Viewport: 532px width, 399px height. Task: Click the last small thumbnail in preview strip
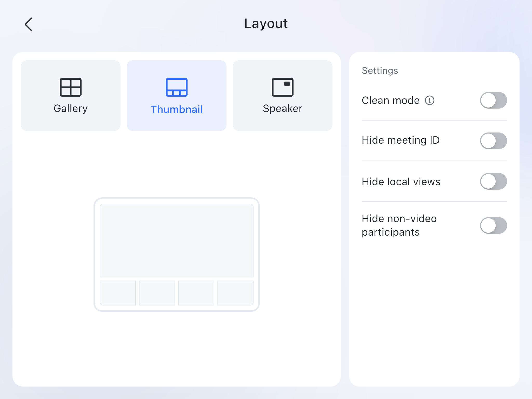(235, 292)
